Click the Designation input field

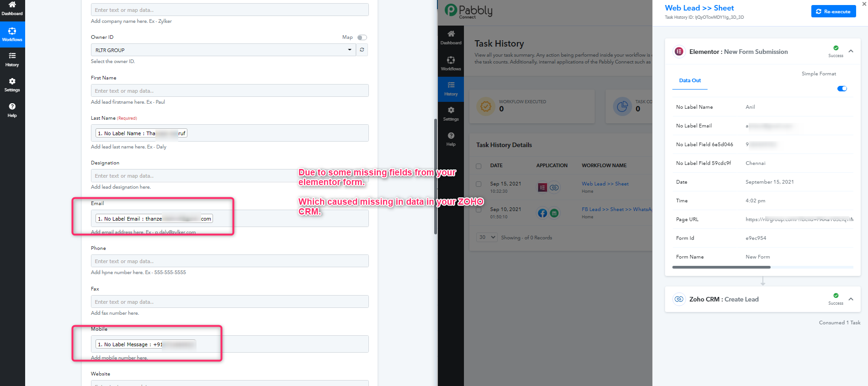(x=230, y=175)
